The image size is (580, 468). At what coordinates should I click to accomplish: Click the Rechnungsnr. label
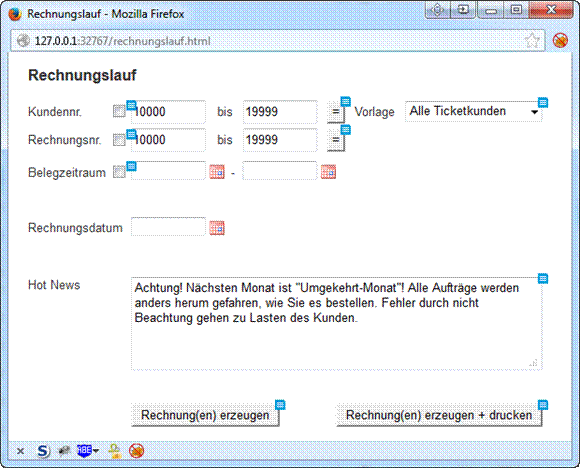[64, 140]
